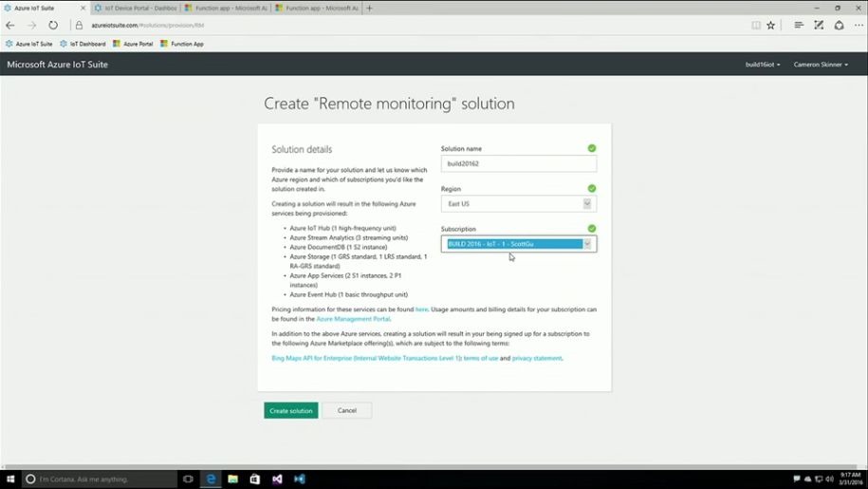Expand build16iot account dropdown
Viewport: 868px width, 489px height.
[x=763, y=65]
